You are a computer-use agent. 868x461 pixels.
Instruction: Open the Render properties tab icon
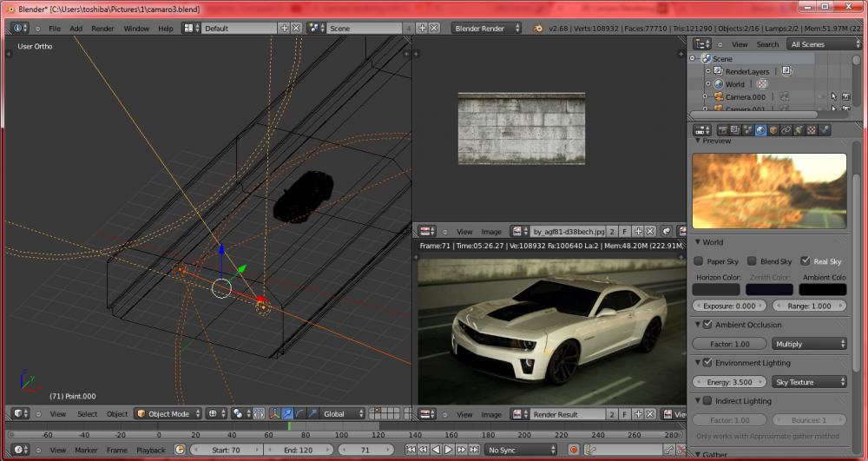click(722, 130)
